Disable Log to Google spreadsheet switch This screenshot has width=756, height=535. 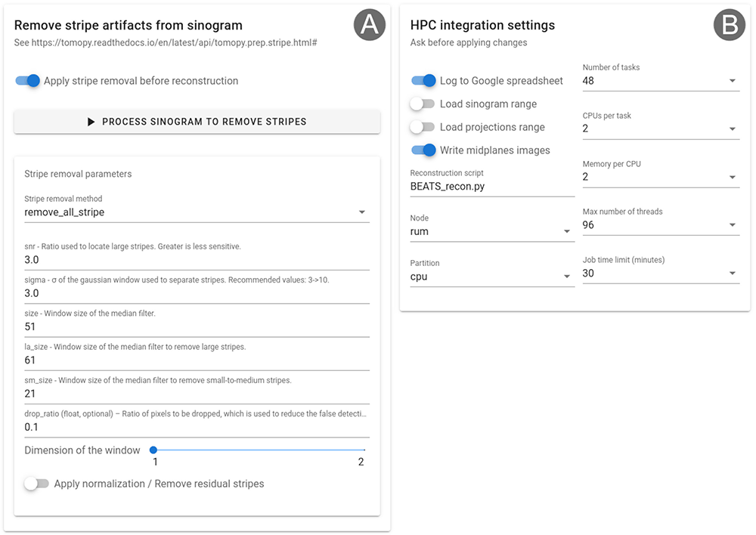click(x=423, y=81)
